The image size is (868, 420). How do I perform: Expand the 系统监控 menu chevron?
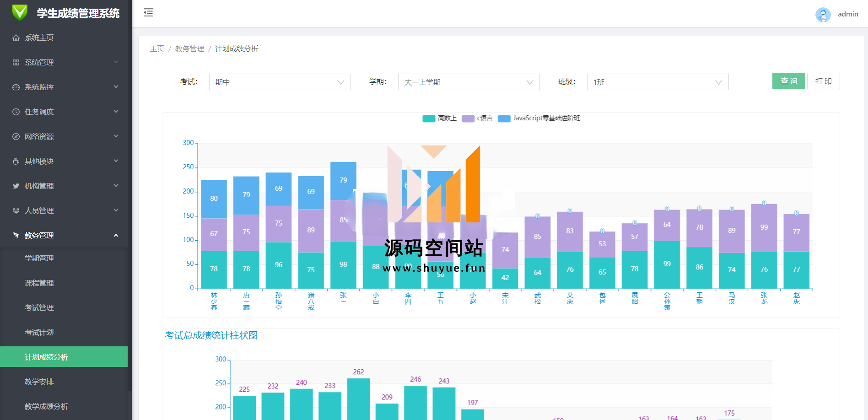click(x=116, y=87)
